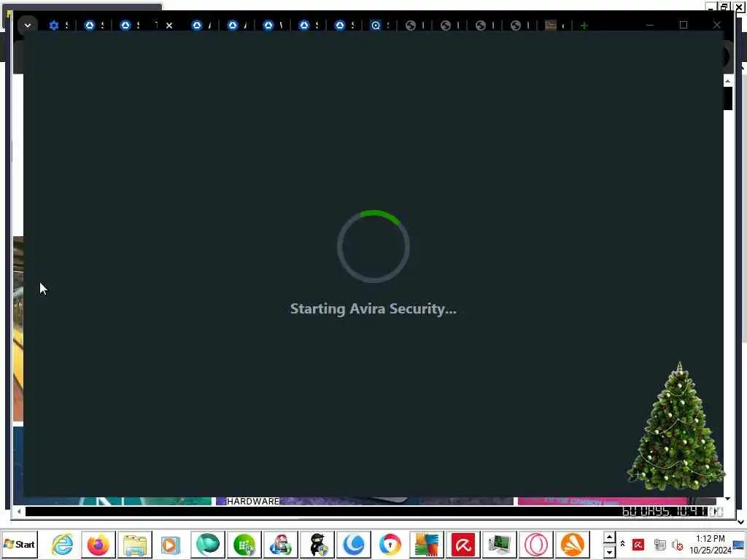The height and width of the screenshot is (560, 747).
Task: Click the taskbar row scroll-up arrow
Action: pos(609,537)
